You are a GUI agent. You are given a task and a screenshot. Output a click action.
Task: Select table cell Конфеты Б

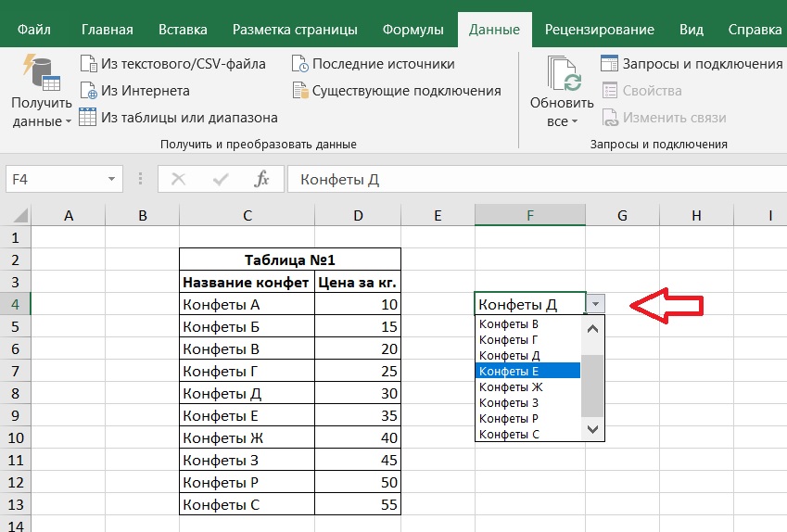[247, 326]
